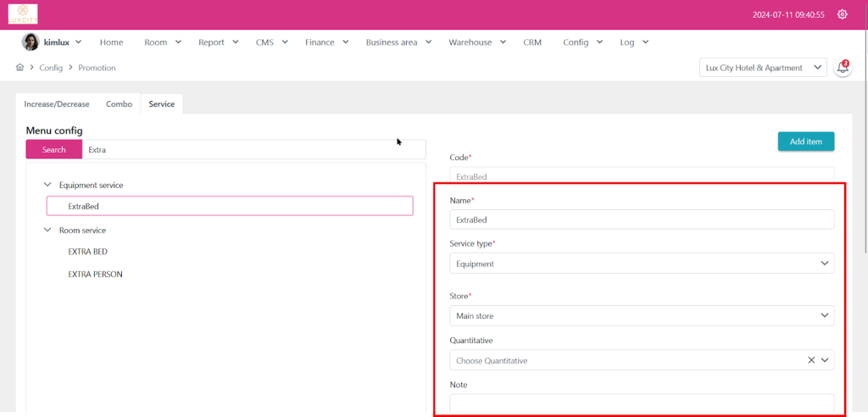The width and height of the screenshot is (868, 417).
Task: Open the Service type dropdown
Action: pos(641,264)
